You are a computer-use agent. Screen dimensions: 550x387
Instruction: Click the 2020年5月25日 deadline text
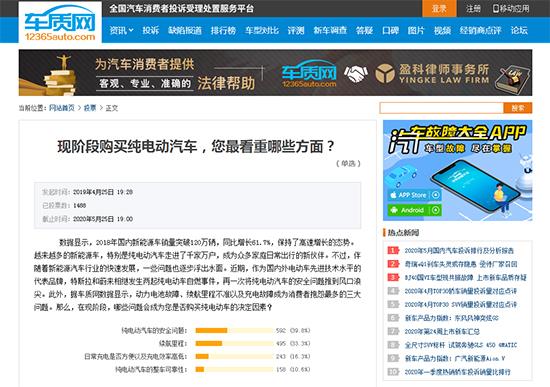[103, 219]
